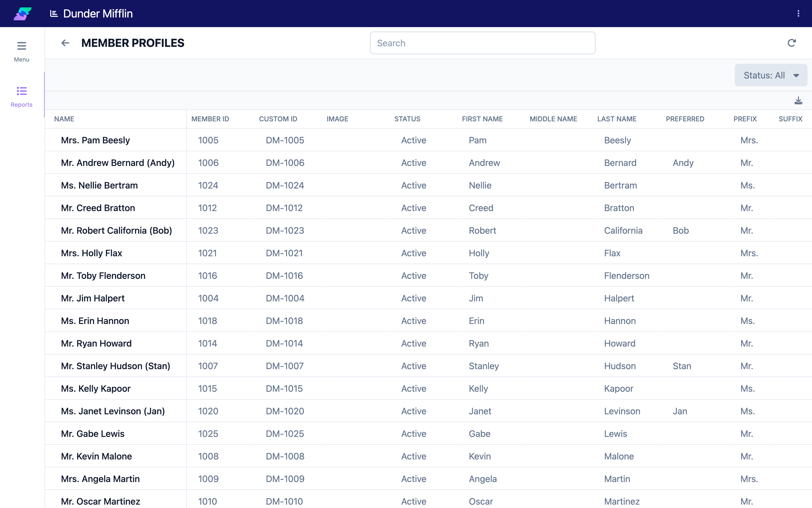Click the download export icon

click(x=798, y=100)
